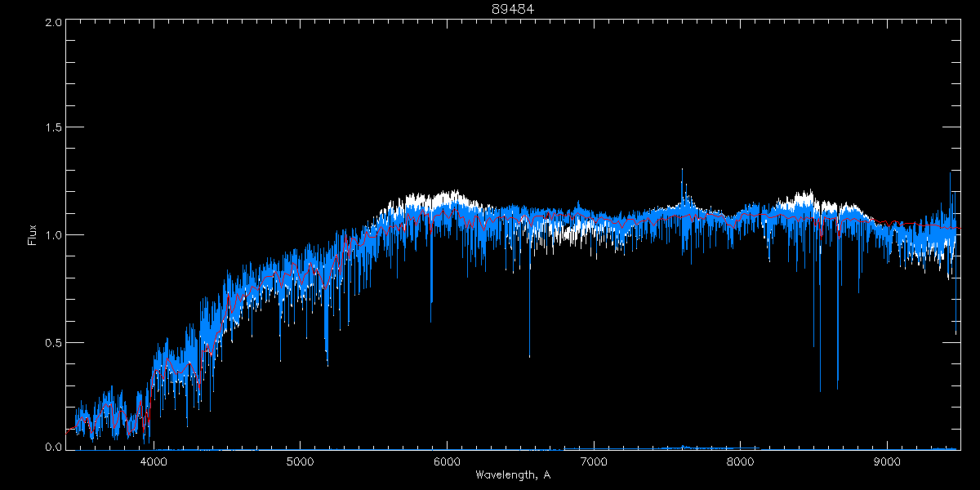Screen dimensions: 980x490
Task: Click the 1.0 y-axis tick label
Action: 52,235
